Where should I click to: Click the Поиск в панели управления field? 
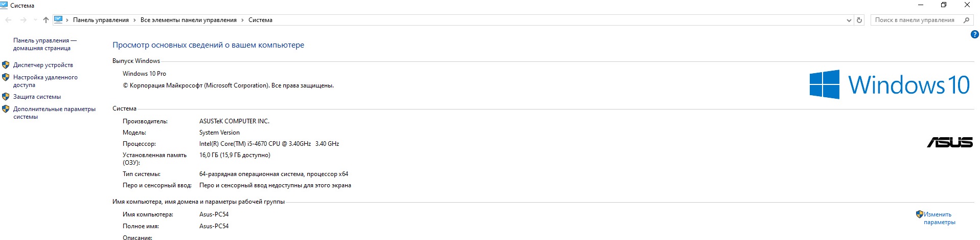[x=914, y=20]
